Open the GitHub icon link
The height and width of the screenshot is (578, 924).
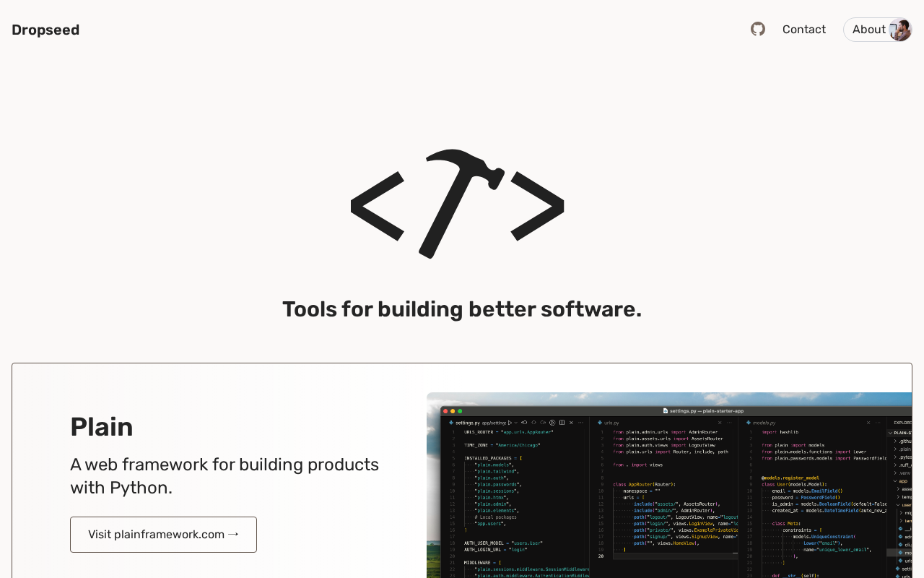pyautogui.click(x=758, y=29)
